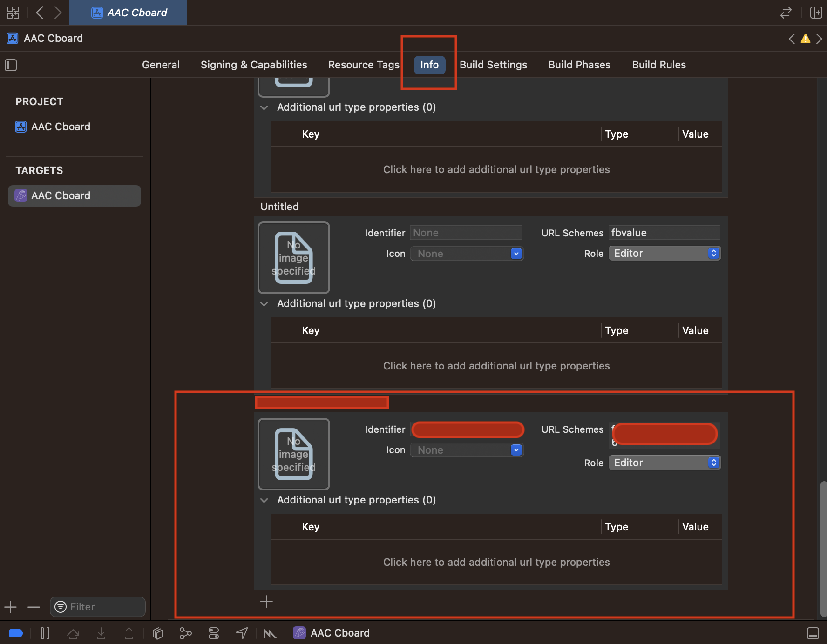Image resolution: width=827 pixels, height=644 pixels.
Task: Click the code review swap icon top right
Action: (786, 13)
